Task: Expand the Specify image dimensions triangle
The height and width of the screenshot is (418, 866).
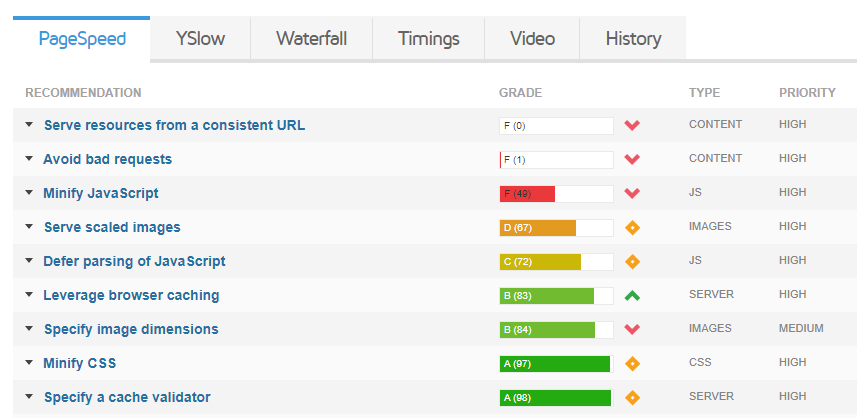Action: pos(30,329)
